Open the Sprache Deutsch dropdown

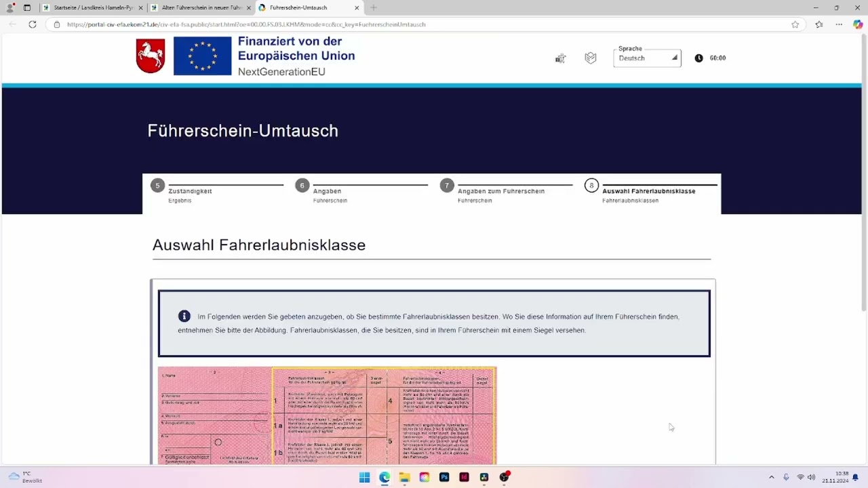pos(647,58)
